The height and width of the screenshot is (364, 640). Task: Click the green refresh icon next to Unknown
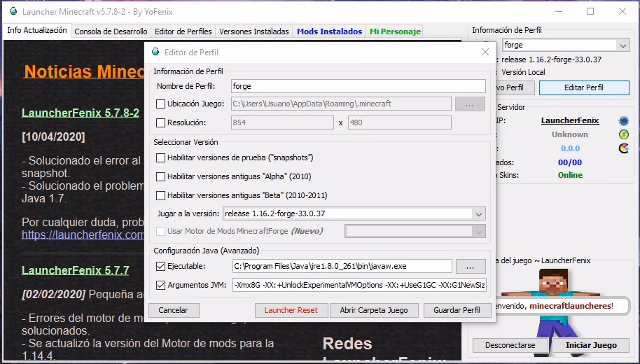click(x=623, y=134)
